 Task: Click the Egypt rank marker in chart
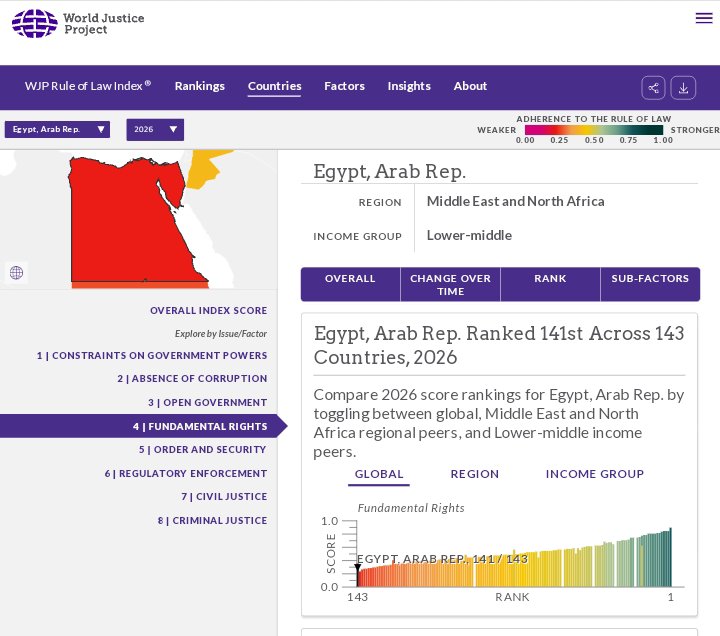click(357, 568)
